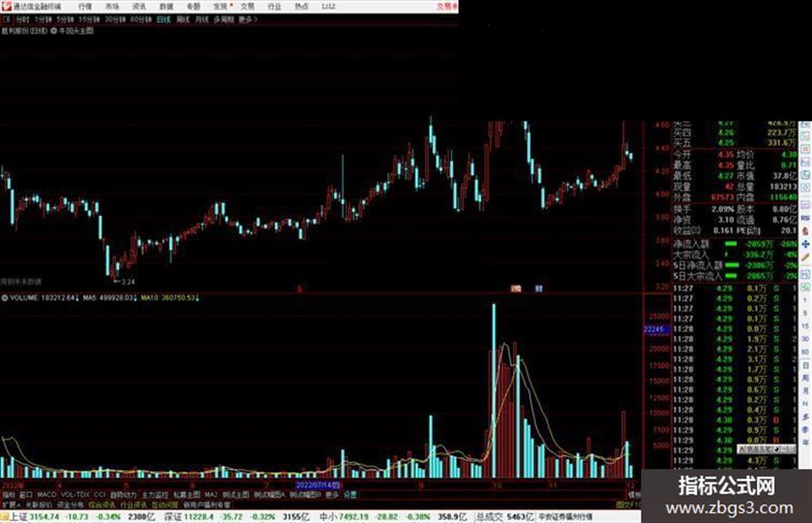Image resolution: width=812 pixels, height=523 pixels.
Task: Click the 周 period sidebar shortcut
Action: coord(805,379)
